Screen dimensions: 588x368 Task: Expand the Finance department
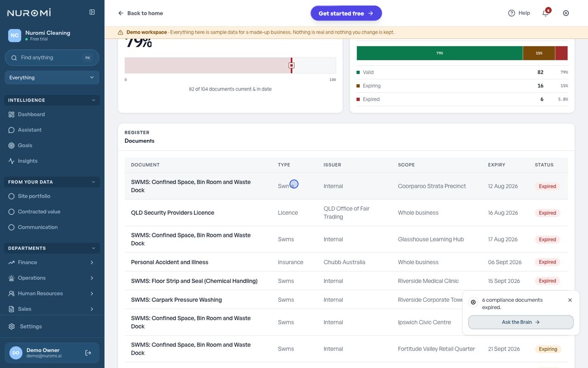coord(52,263)
